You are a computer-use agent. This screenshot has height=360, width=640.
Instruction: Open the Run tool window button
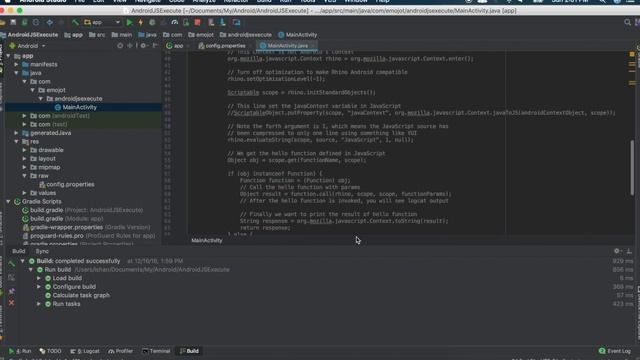20,351
